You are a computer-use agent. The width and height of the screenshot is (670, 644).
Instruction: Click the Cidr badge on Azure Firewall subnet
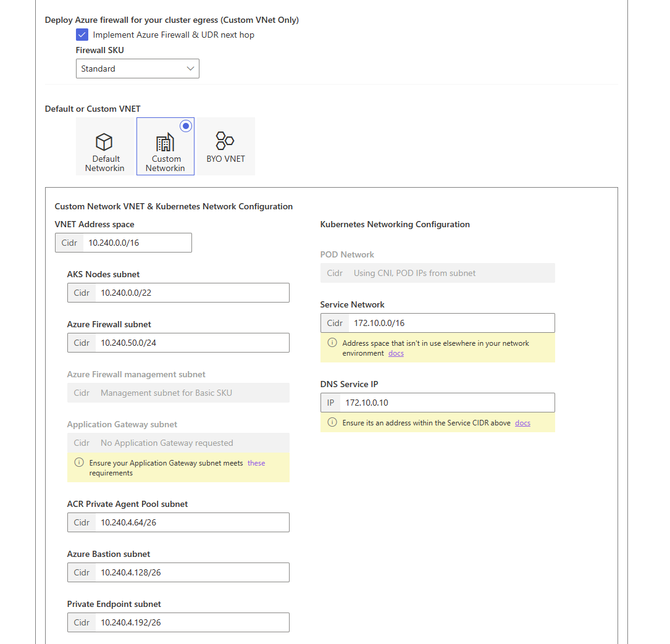click(82, 343)
